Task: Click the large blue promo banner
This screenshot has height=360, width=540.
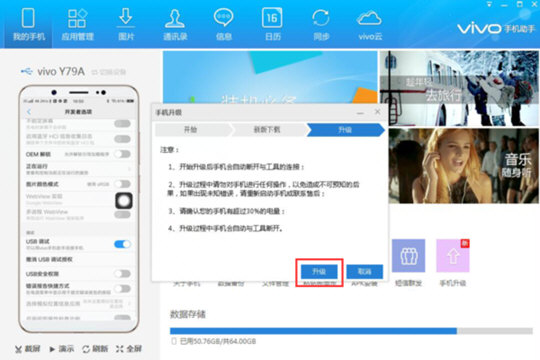Action: [x=270, y=76]
